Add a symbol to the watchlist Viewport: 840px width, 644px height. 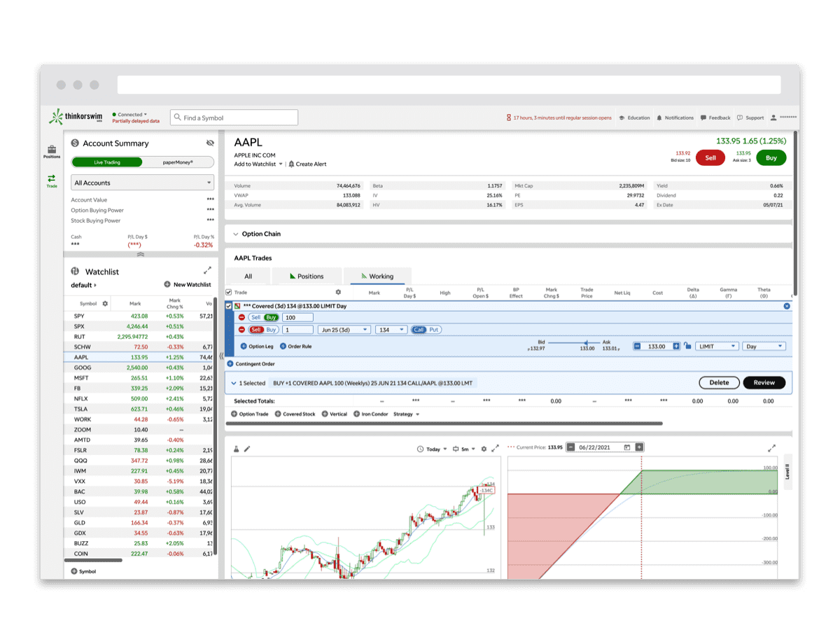point(84,571)
